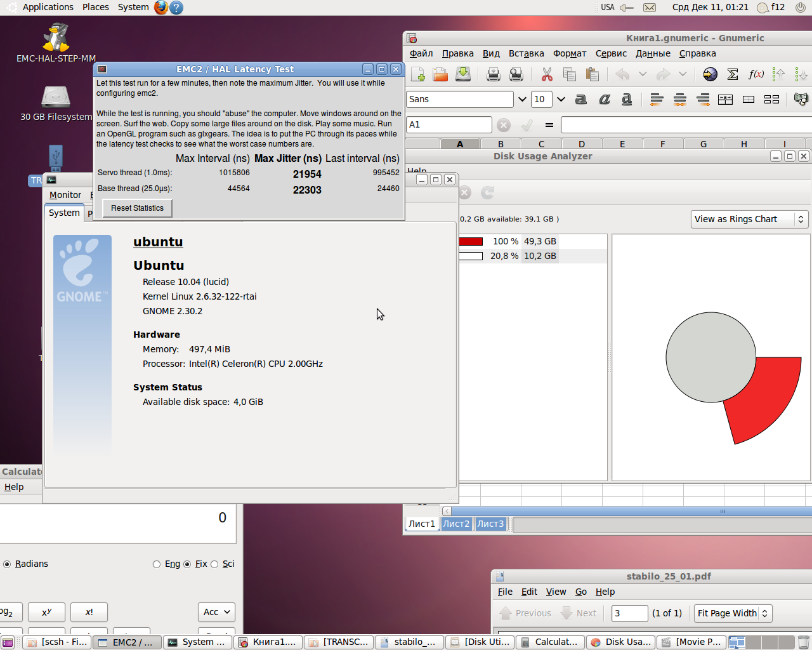Image resolution: width=812 pixels, height=650 pixels.
Task: Sort ascending in Gnumeric
Action: (779, 74)
